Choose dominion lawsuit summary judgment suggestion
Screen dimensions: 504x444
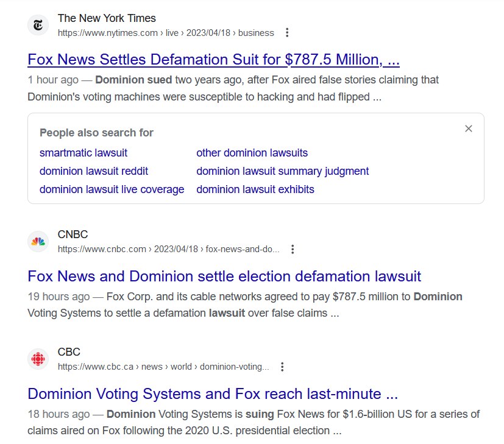[x=282, y=171]
